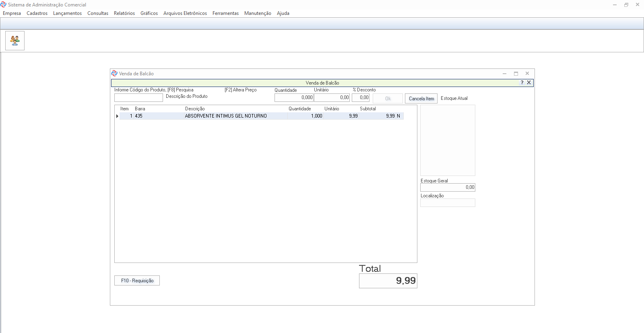Open the Arquivos Eletrônicos menu
This screenshot has width=644, height=333.
point(185,13)
